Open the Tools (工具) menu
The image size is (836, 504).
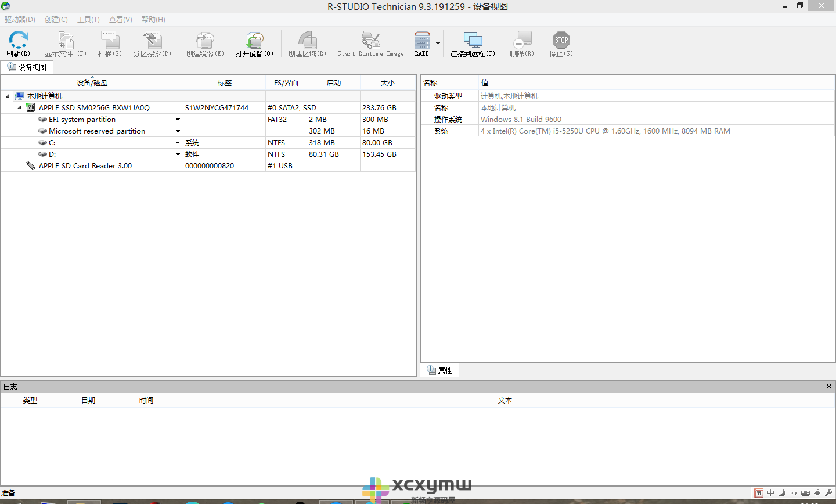coord(88,19)
